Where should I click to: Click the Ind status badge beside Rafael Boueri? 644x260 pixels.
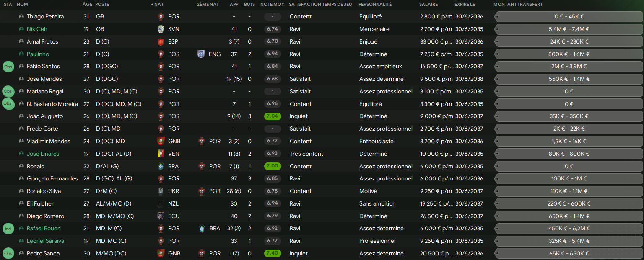(x=8, y=229)
